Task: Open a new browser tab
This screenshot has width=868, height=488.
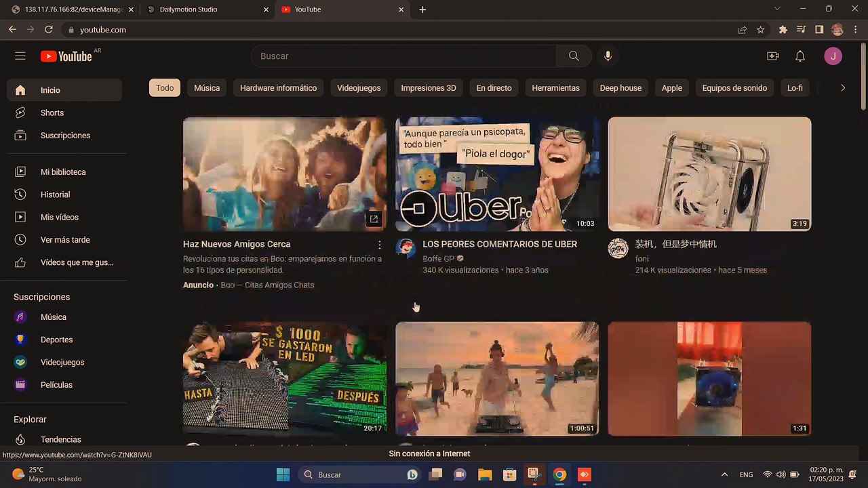Action: 422,9
